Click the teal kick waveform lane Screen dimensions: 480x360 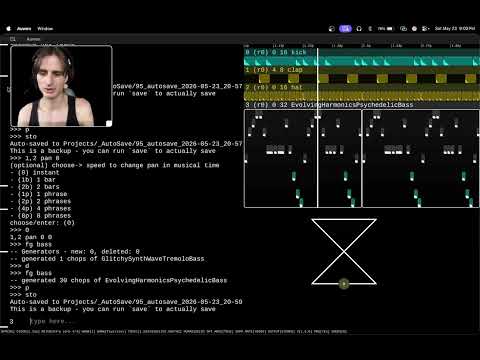pyautogui.click(x=362, y=61)
